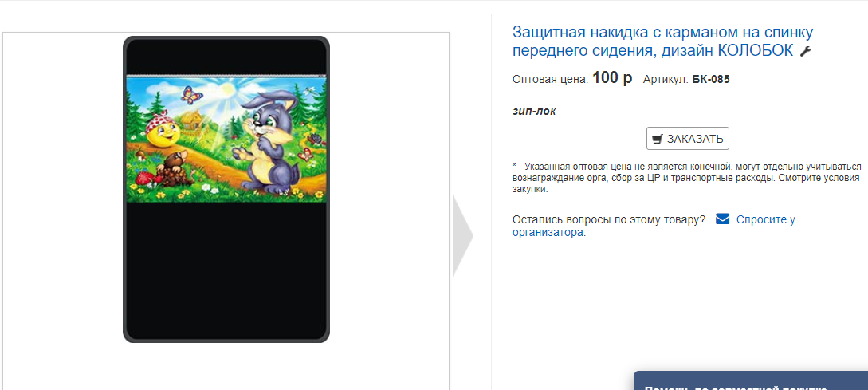This screenshot has height=390, width=868.
Task: Open the product title link Защитная накидка
Action: [664, 41]
